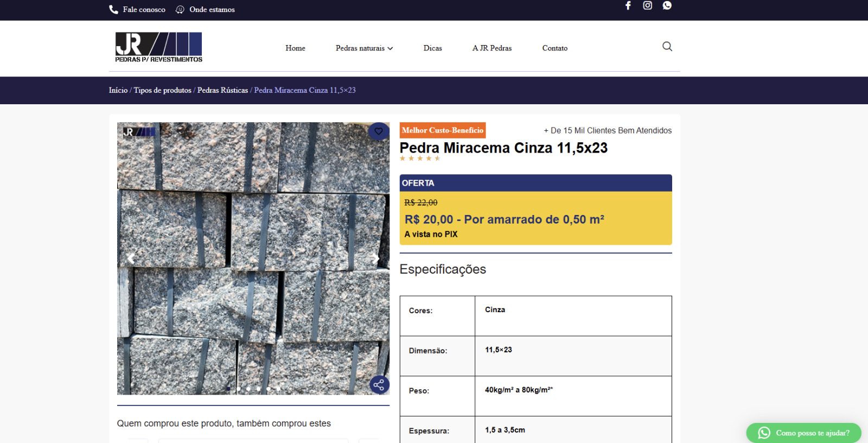Show the next product image arrow

[x=375, y=259]
